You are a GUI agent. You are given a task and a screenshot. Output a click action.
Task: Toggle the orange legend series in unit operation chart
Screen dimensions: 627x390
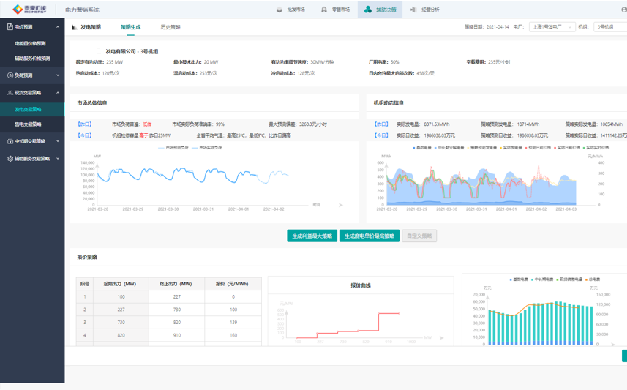coord(511,148)
